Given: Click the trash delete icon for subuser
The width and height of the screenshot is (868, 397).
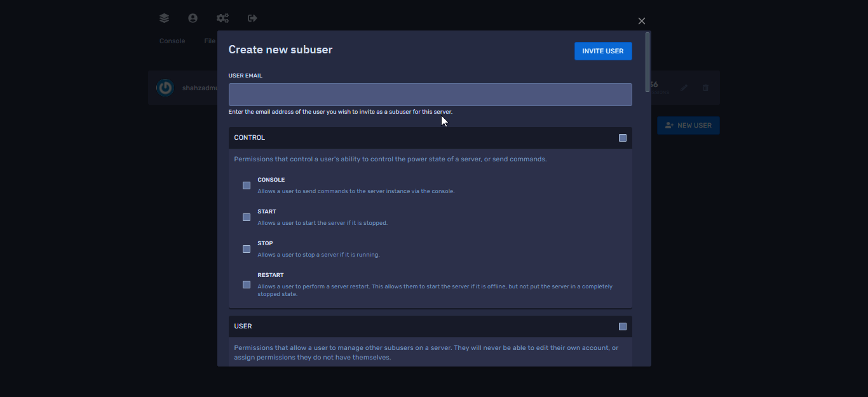Looking at the screenshot, I should coord(705,88).
